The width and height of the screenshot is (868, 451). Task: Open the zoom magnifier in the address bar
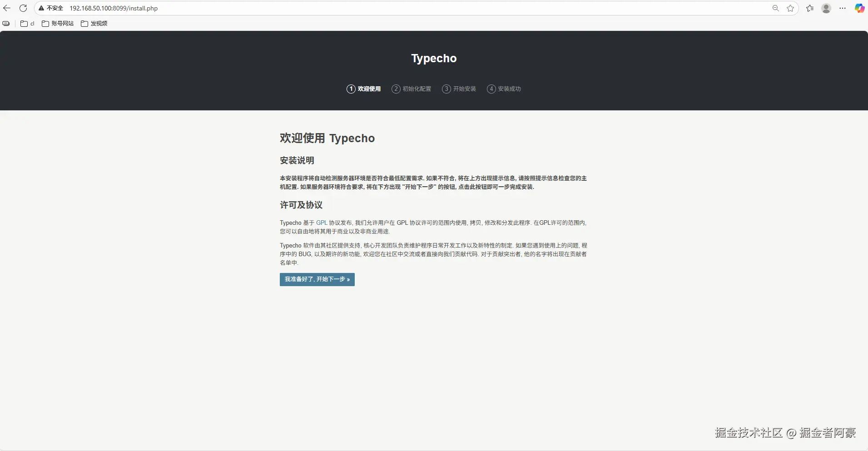(776, 8)
